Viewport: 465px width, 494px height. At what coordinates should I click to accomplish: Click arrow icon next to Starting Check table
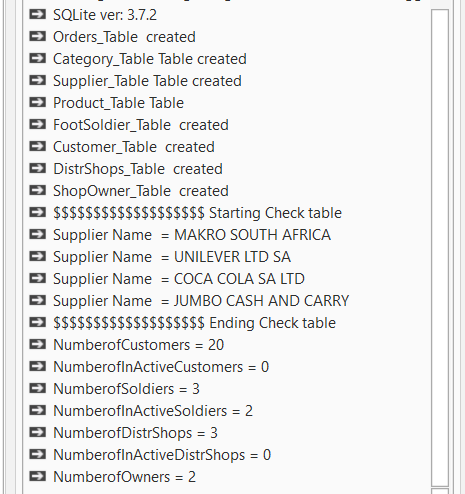[37, 213]
